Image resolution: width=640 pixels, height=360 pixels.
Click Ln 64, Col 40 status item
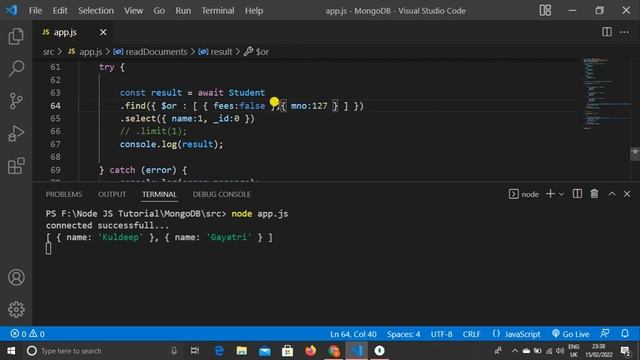pyautogui.click(x=353, y=334)
